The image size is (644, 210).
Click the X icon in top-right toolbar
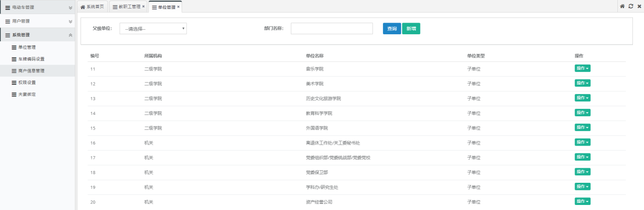638,6
